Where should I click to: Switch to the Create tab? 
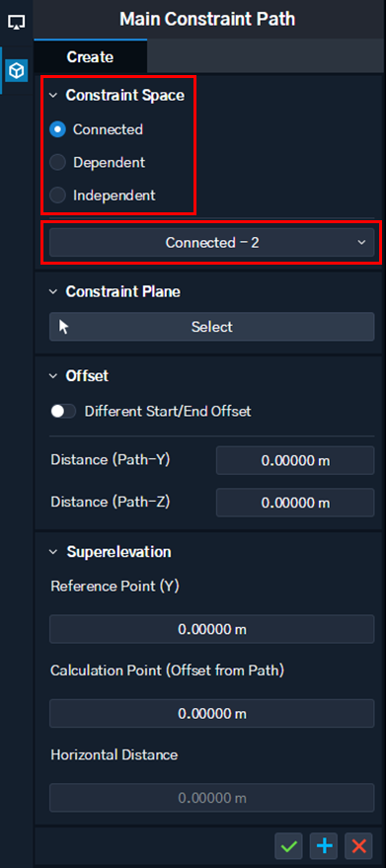click(90, 56)
